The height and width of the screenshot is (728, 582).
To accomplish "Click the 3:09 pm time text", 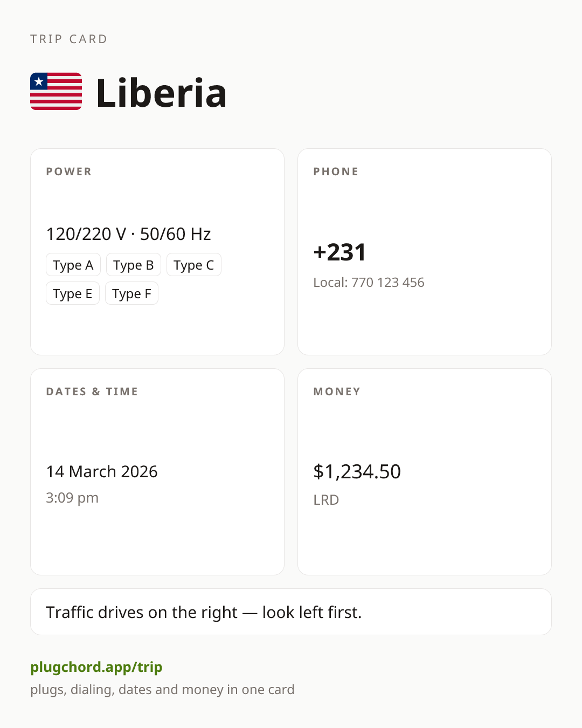I will tap(72, 498).
